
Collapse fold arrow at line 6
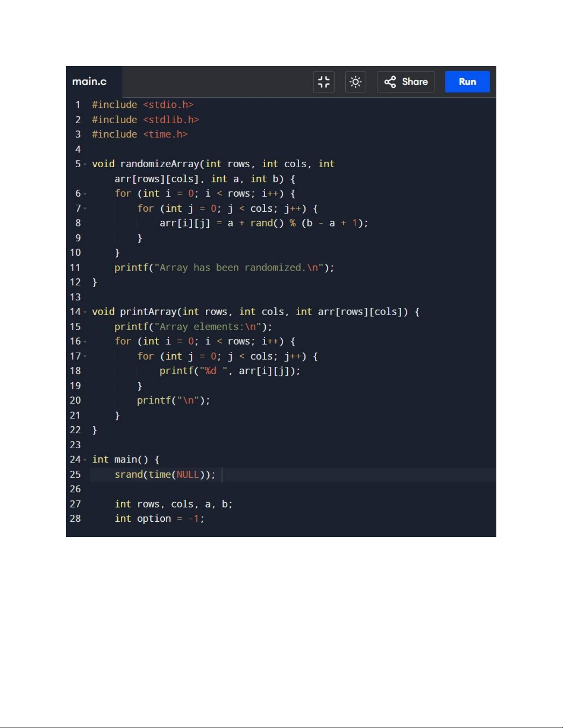pyautogui.click(x=85, y=194)
